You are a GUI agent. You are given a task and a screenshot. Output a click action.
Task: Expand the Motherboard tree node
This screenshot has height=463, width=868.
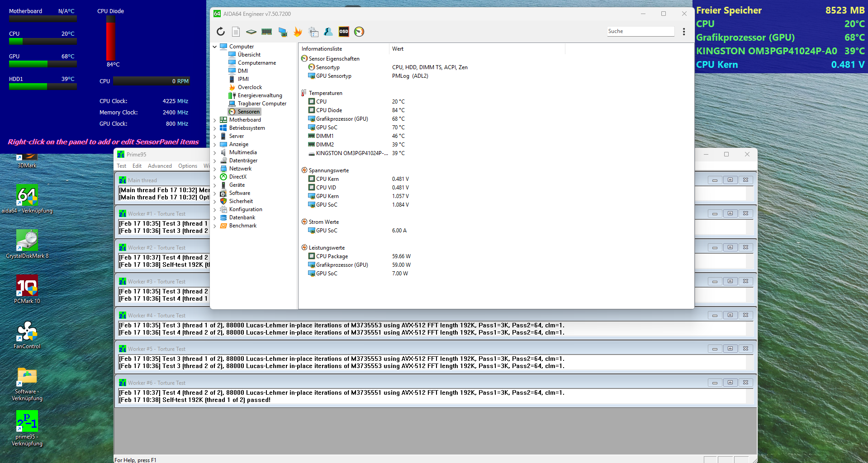215,120
